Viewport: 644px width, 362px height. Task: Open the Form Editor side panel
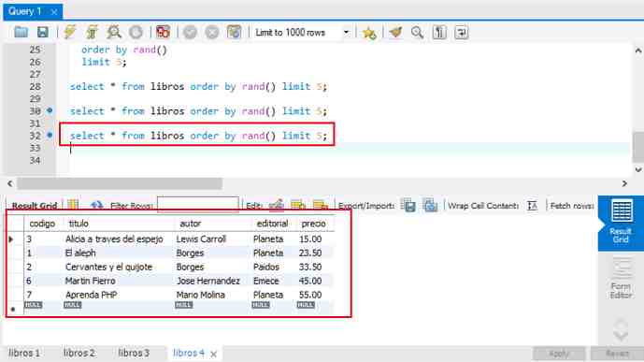[x=621, y=279]
